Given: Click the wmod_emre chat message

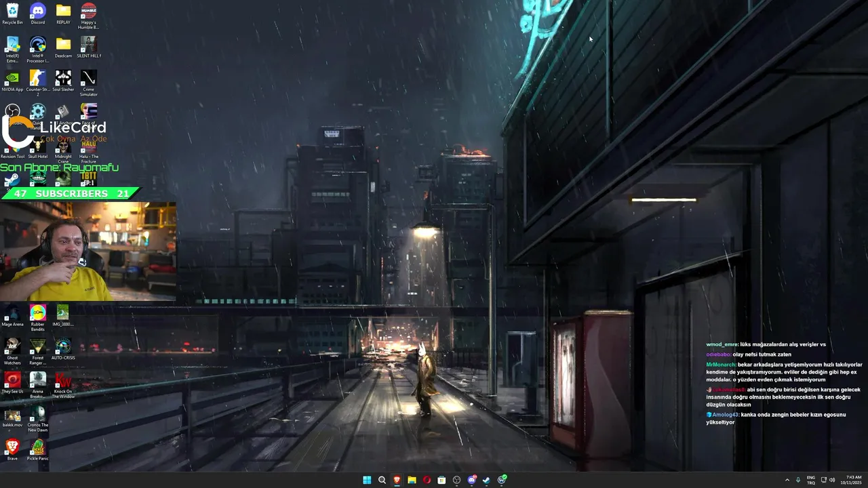Looking at the screenshot, I should click(766, 344).
